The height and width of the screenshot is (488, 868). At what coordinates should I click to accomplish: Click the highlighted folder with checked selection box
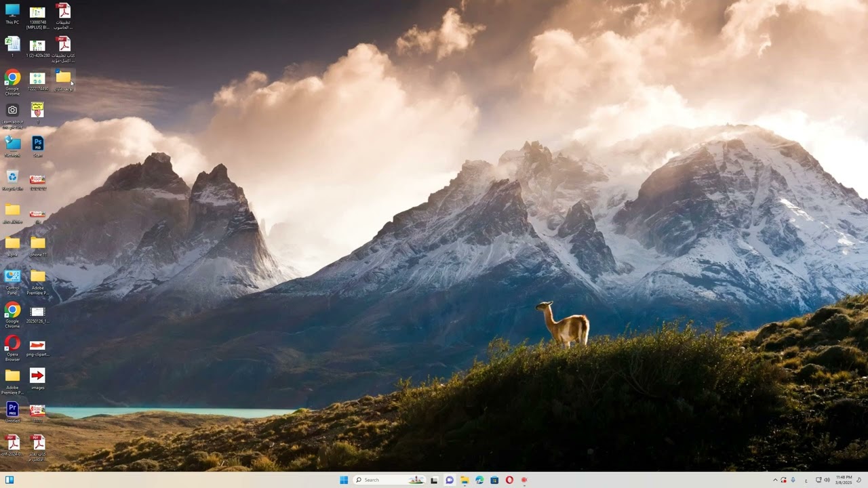(63, 81)
